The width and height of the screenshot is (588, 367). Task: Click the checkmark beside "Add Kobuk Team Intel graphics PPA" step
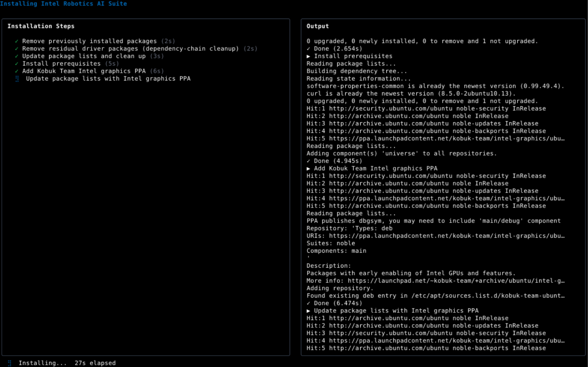[17, 71]
